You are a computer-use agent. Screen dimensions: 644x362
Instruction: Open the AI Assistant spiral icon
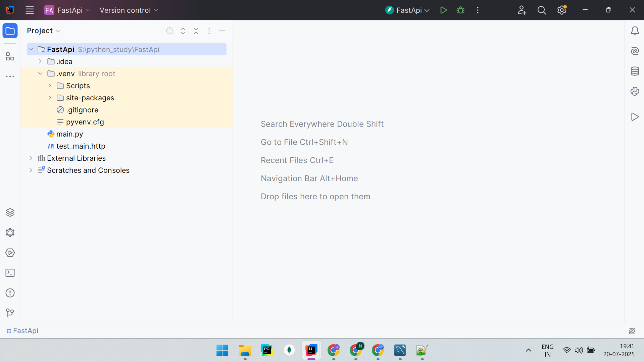[x=635, y=51]
